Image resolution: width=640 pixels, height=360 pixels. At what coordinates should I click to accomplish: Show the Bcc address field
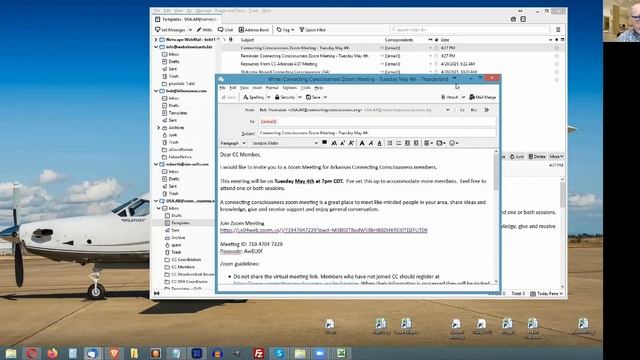click(474, 110)
